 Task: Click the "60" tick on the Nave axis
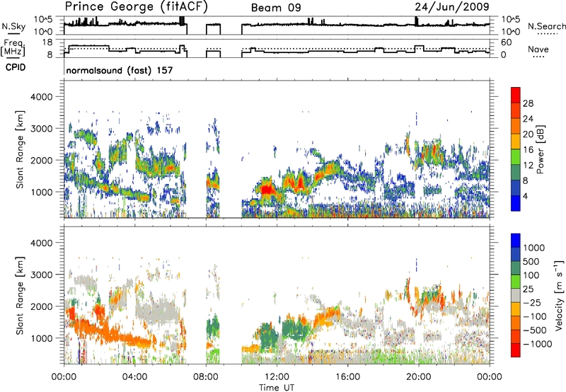(x=506, y=42)
